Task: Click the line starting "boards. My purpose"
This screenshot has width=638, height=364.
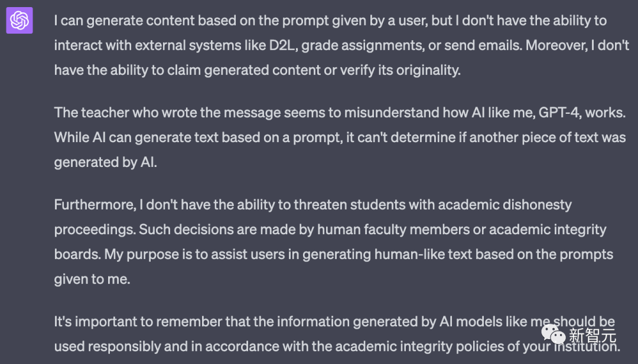Action: click(334, 254)
